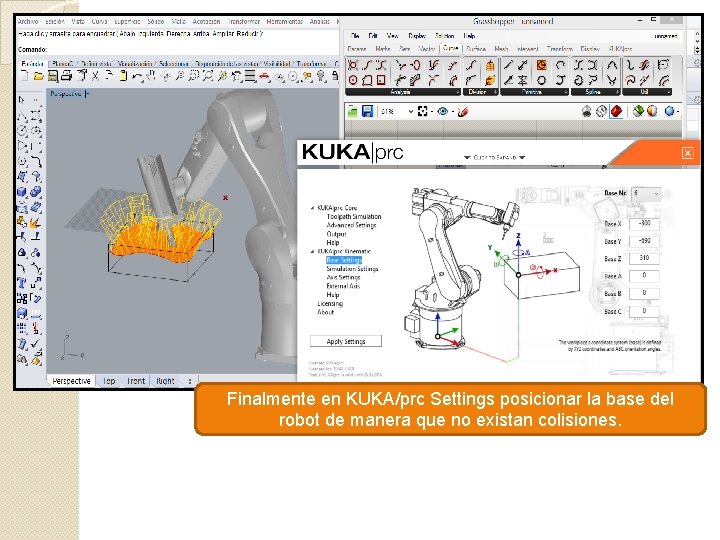Expand Spline group panel arrow
This screenshot has height=540, width=720.
point(617,92)
